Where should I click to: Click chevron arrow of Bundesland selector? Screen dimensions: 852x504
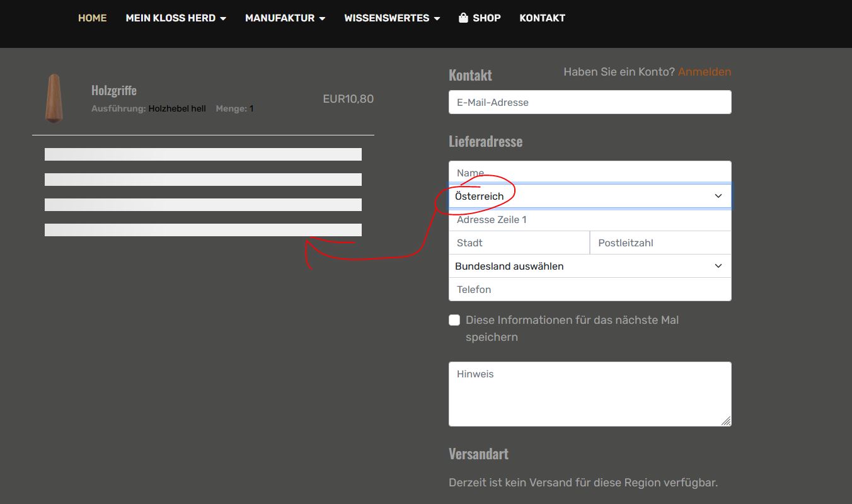click(x=718, y=266)
